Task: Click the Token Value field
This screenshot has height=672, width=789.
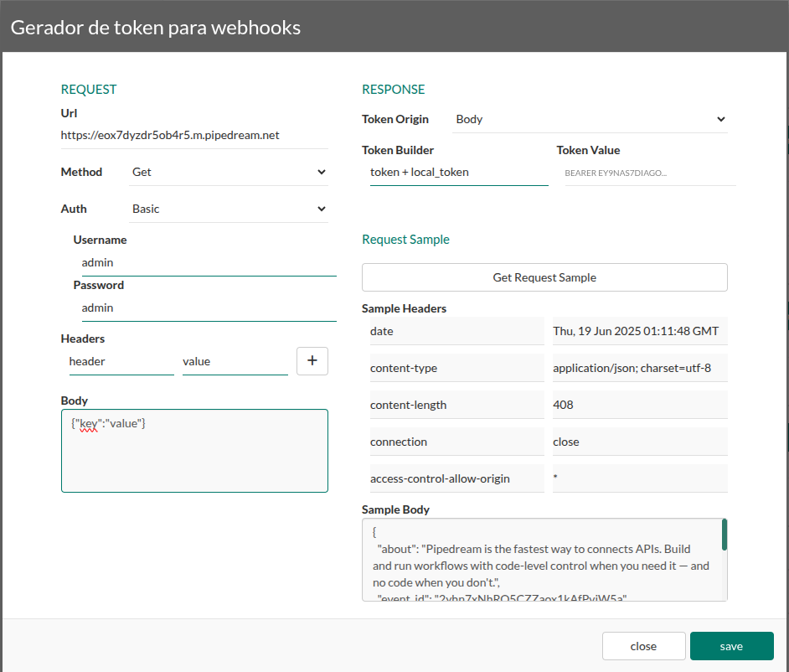Action: 650,173
